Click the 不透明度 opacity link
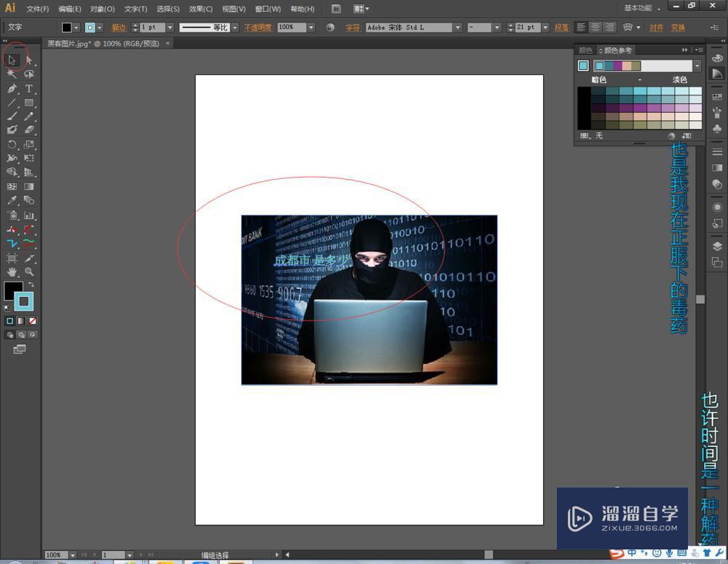 pos(258,28)
